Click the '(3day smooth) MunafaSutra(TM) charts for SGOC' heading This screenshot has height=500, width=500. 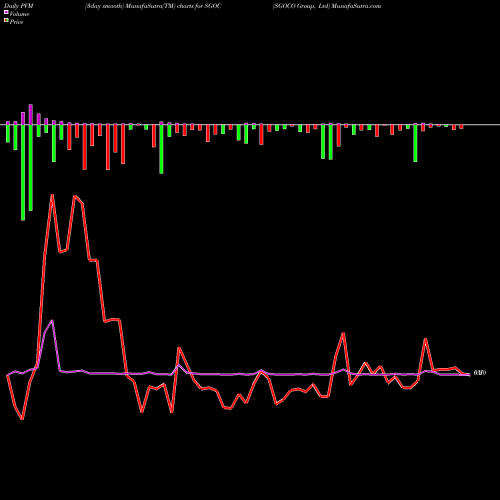pos(153,6)
